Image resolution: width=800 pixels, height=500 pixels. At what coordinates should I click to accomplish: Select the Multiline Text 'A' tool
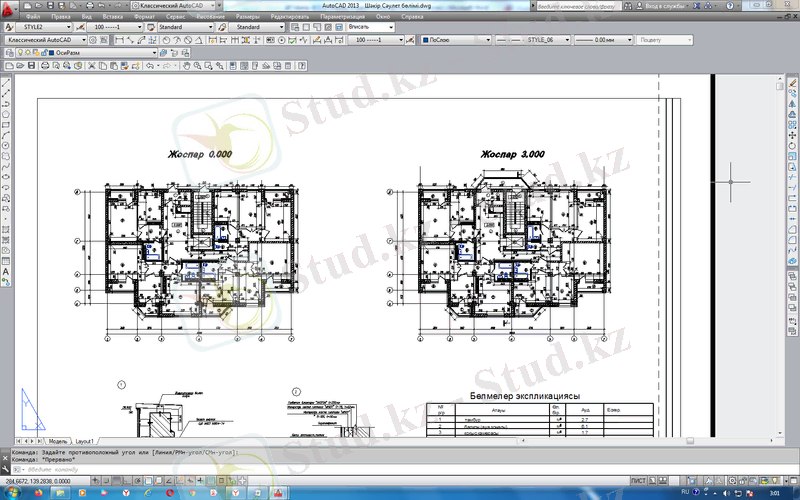(x=6, y=271)
